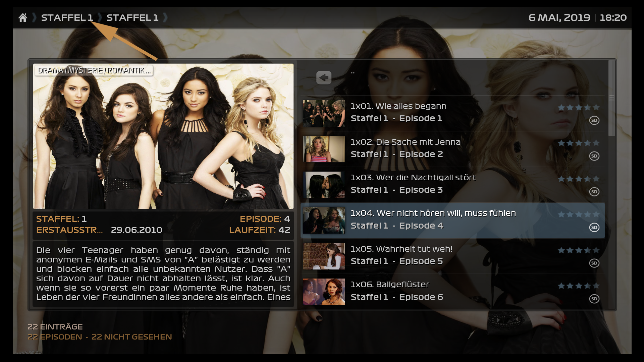Click the EPISODE: 4 info label
Viewport: 644px width, 362px height.
click(265, 219)
